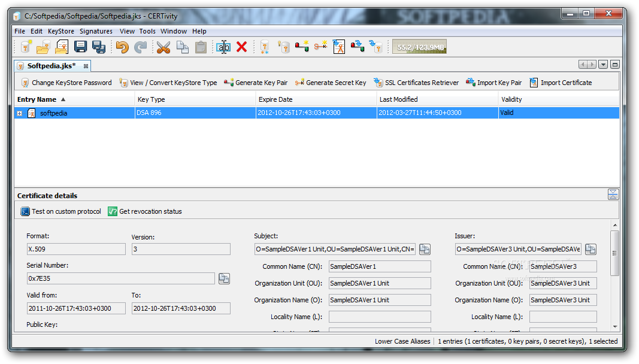Sort by the Last Modified column header
The width and height of the screenshot is (639, 364).
pos(437,99)
